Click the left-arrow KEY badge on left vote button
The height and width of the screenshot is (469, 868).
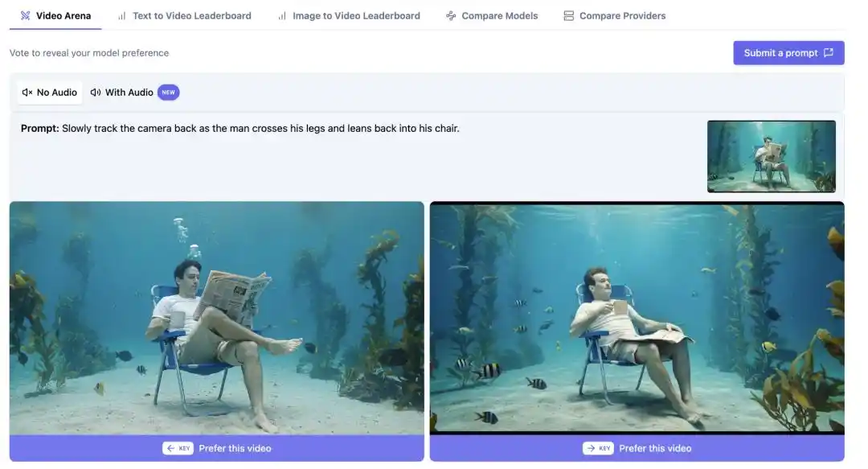[178, 447]
